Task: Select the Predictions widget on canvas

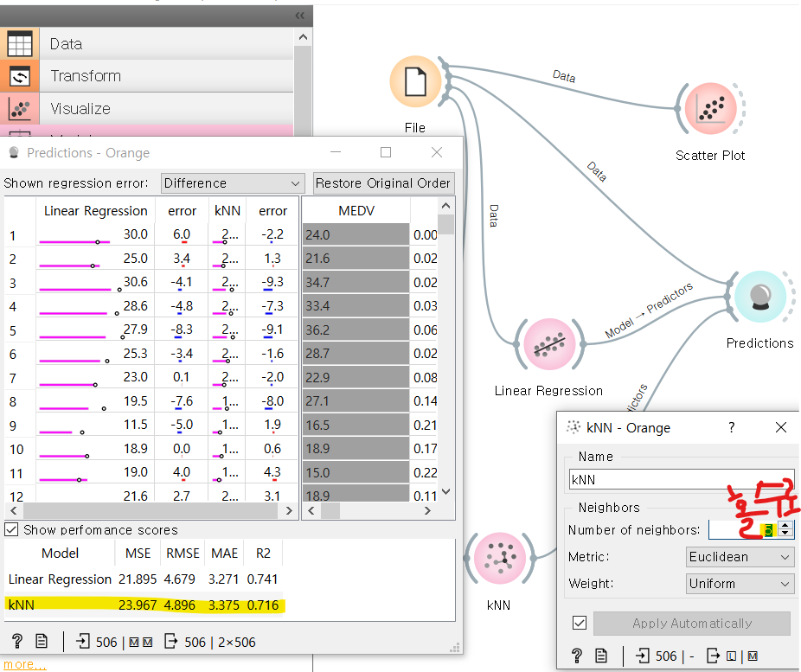Action: pos(760,297)
